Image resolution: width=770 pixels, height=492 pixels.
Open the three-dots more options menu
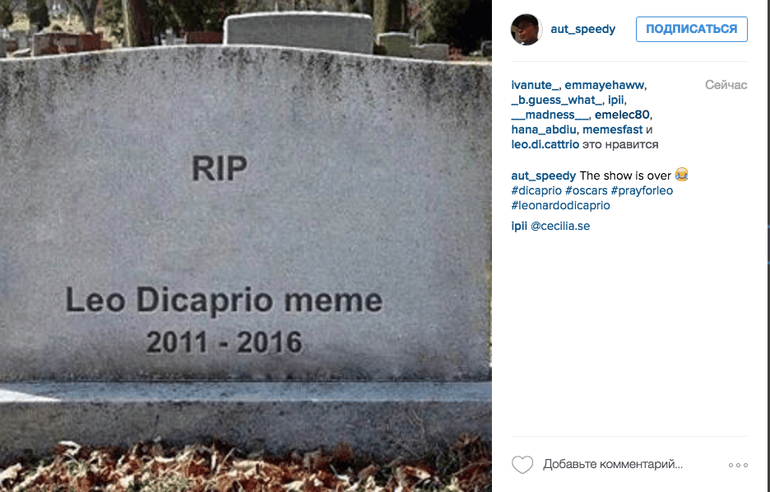(x=738, y=465)
